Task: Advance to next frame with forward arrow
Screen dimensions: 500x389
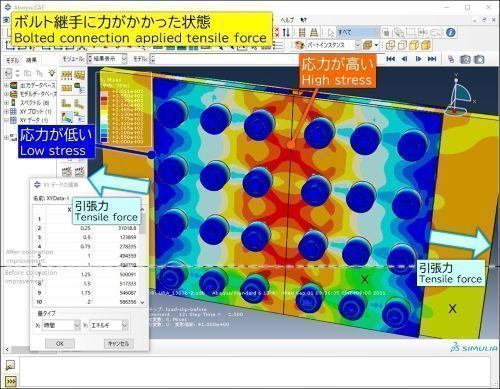Action: (418, 59)
